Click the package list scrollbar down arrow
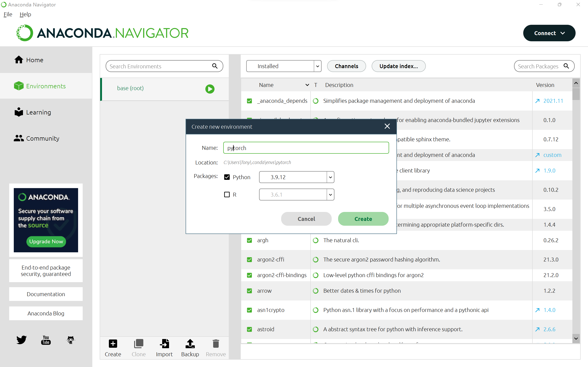The width and height of the screenshot is (588, 367). pyautogui.click(x=576, y=338)
